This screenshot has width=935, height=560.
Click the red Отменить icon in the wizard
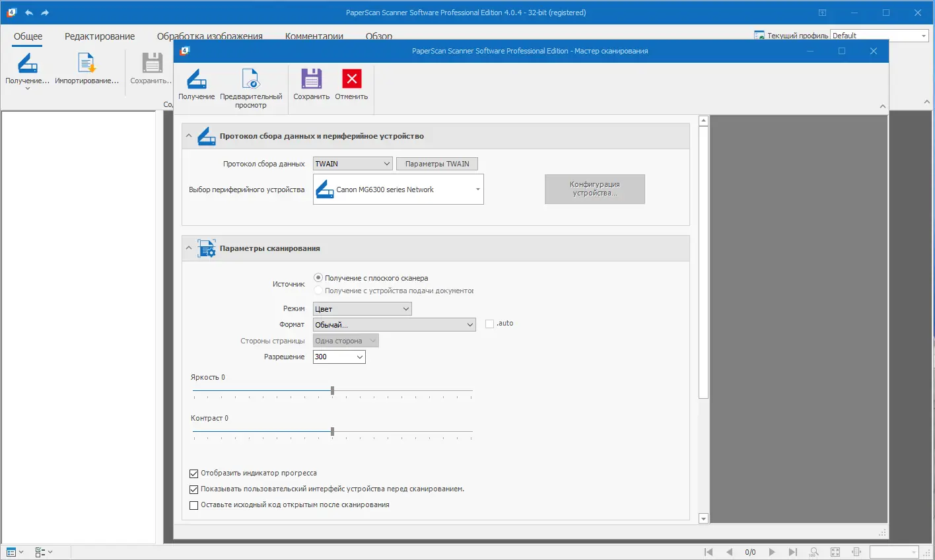[352, 79]
